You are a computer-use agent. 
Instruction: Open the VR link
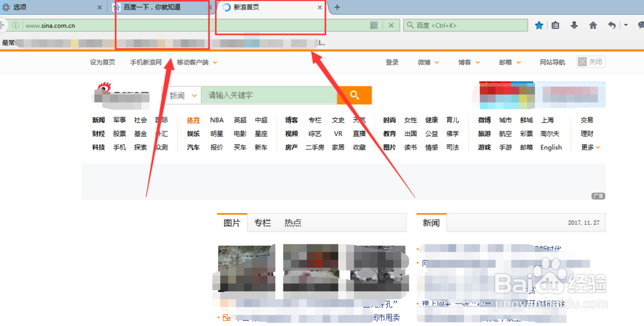(339, 133)
